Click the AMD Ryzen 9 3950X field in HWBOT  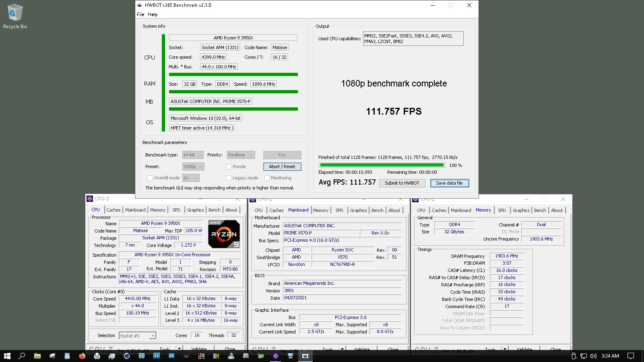pos(233,38)
